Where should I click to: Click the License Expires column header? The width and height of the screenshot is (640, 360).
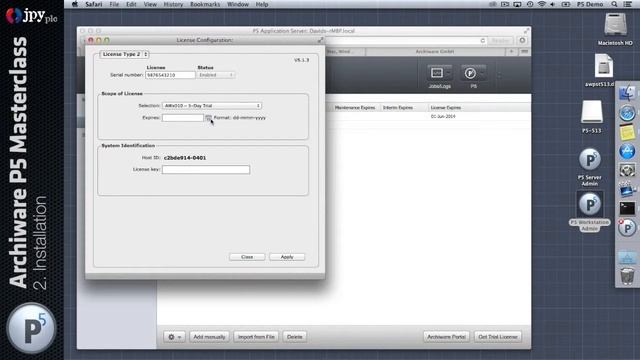(x=446, y=108)
